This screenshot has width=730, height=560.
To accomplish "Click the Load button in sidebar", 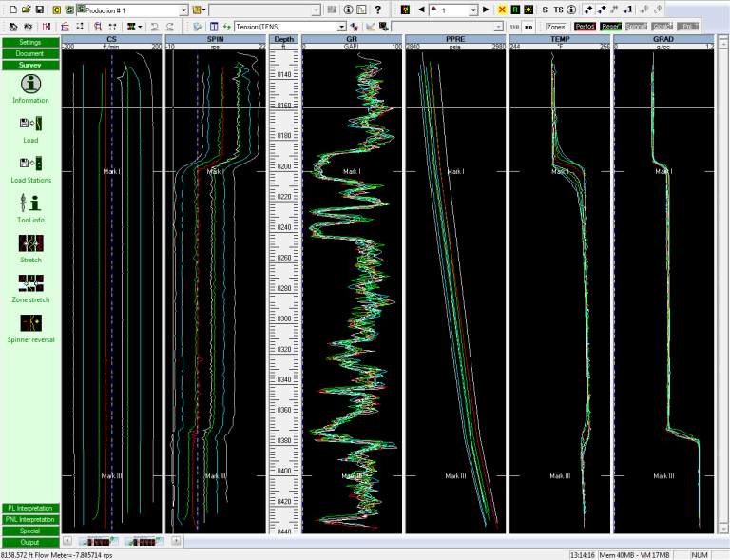I will pyautogui.click(x=30, y=129).
